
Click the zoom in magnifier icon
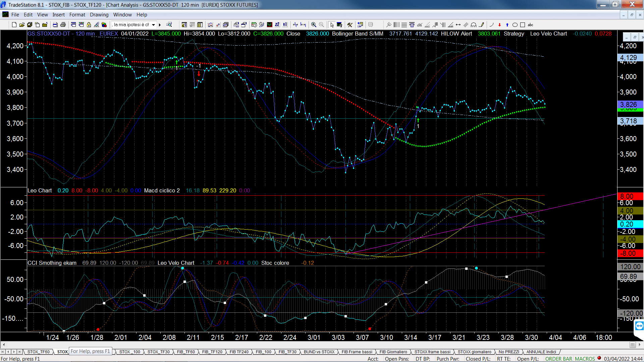pyautogui.click(x=314, y=24)
